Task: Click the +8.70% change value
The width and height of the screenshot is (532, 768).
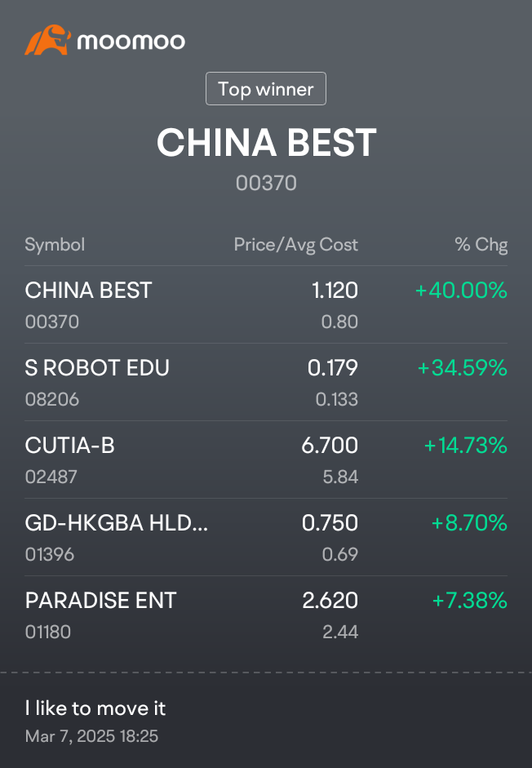Action: coord(469,522)
